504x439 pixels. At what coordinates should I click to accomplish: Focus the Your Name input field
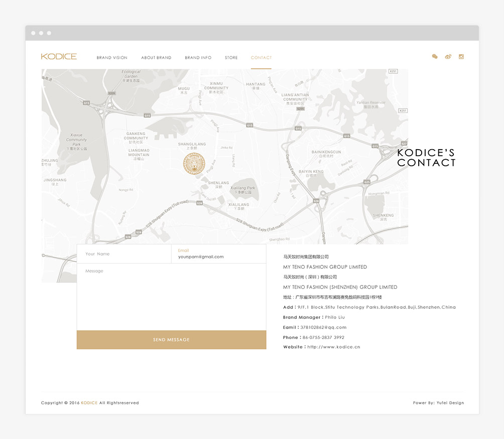tap(123, 254)
